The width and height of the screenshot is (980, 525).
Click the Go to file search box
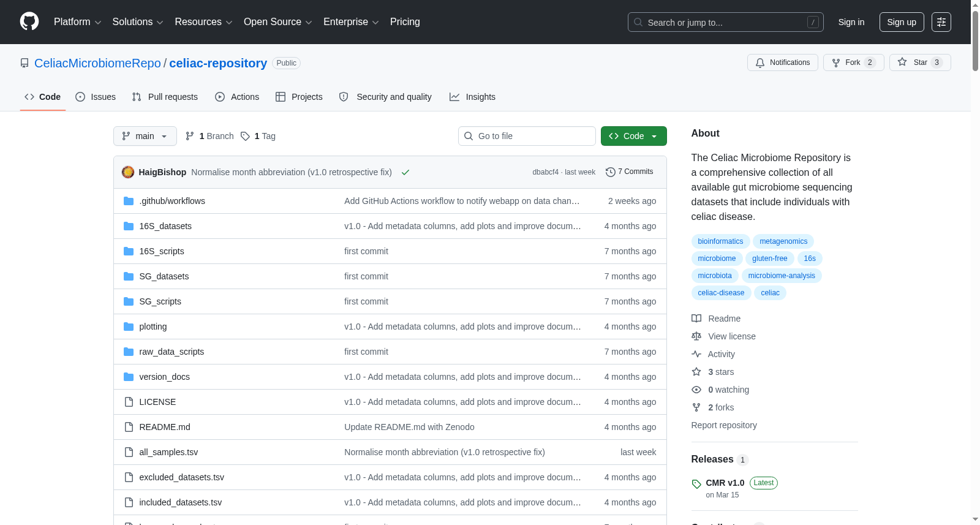click(x=527, y=136)
